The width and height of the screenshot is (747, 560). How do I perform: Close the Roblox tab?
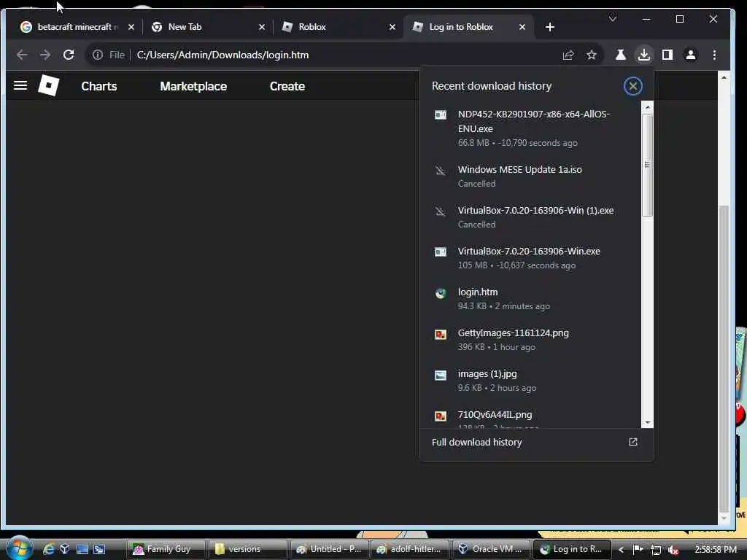pos(392,27)
